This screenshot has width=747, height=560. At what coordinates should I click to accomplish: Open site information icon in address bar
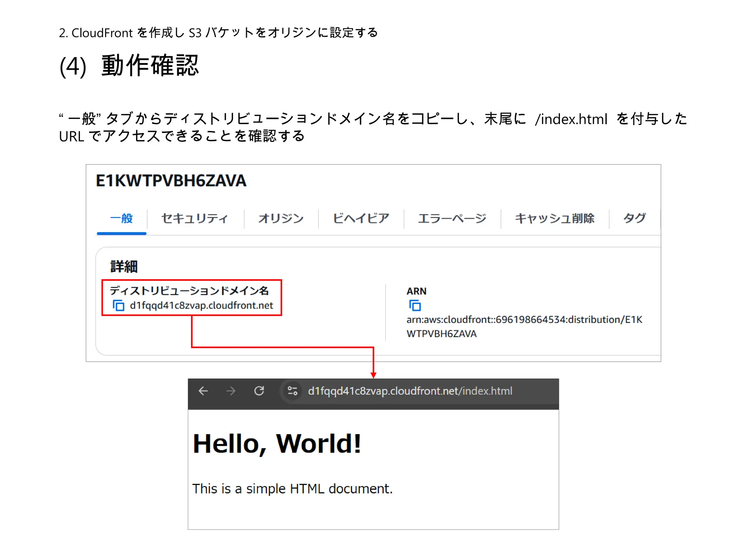pos(293,391)
